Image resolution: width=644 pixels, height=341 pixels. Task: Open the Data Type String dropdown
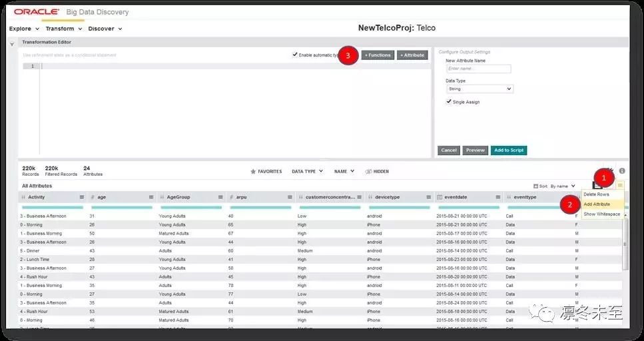tap(480, 89)
